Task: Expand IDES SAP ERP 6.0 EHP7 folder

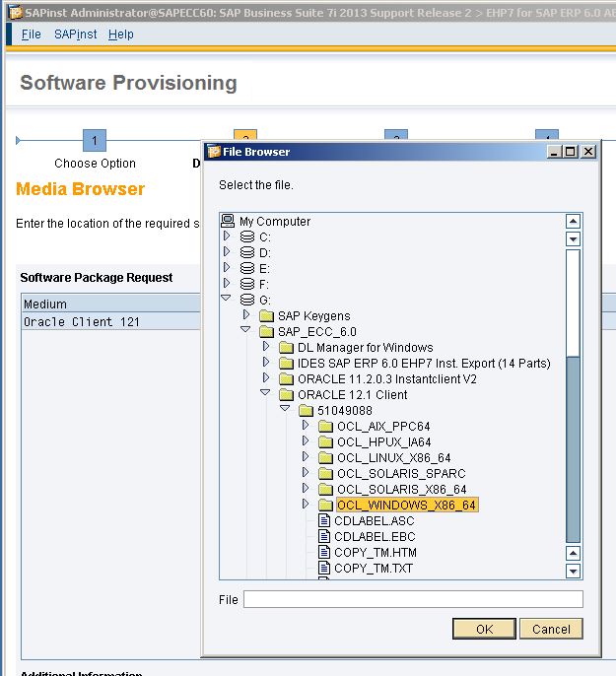Action: [266, 363]
